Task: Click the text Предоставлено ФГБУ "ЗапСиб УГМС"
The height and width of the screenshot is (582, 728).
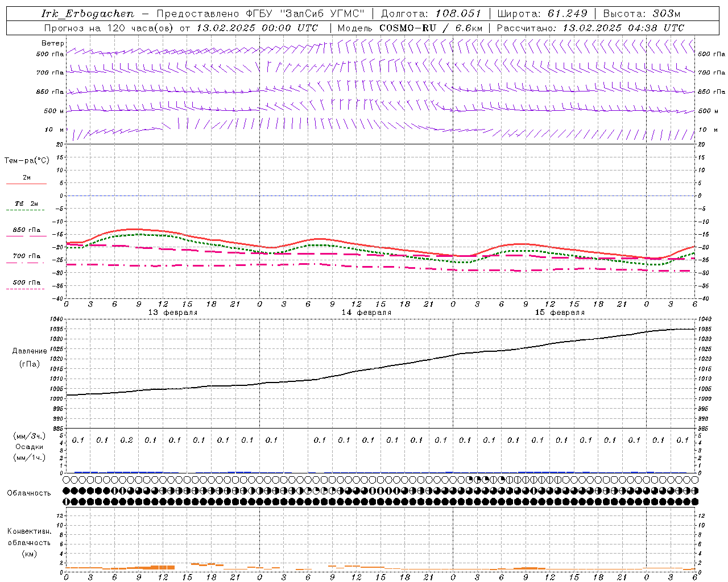Action: (x=260, y=14)
